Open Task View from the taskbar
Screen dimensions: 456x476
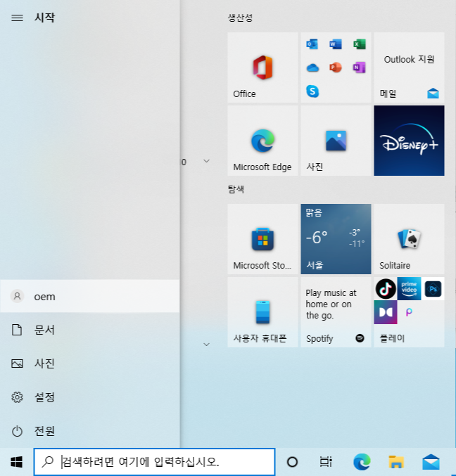(x=326, y=462)
